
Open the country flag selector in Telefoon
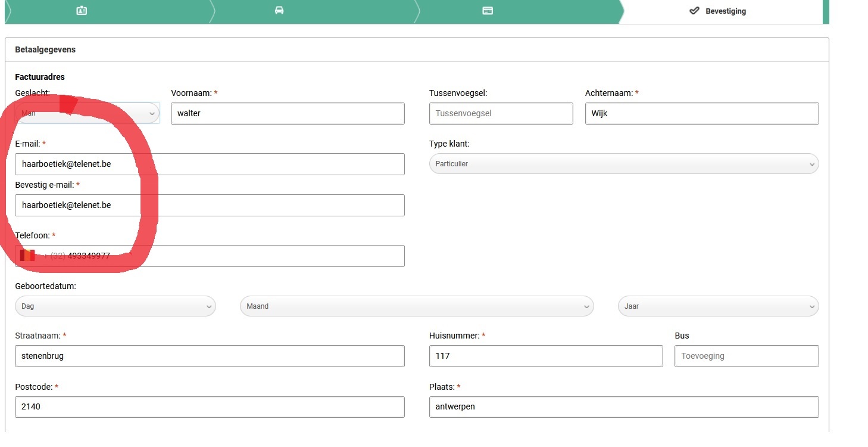click(x=29, y=256)
